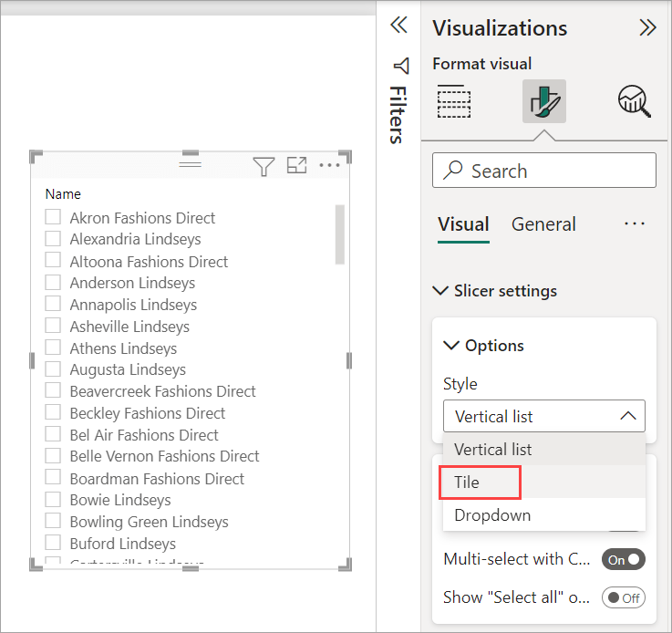Enable the Show "Select all" toggle

[623, 598]
